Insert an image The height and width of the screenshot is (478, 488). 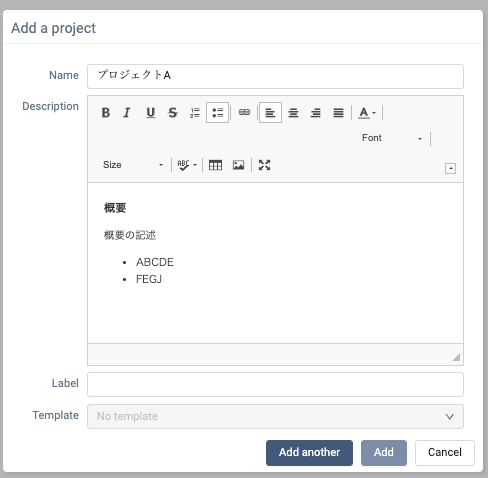238,165
